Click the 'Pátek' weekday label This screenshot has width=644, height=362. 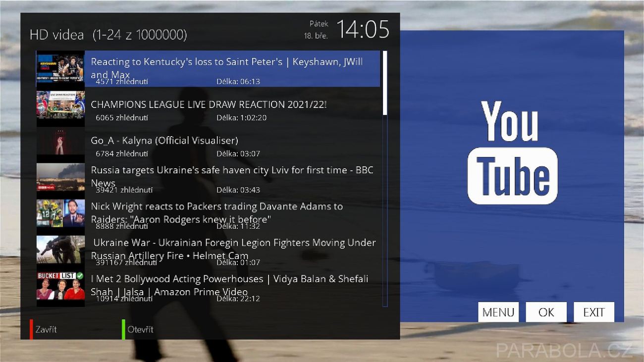[x=319, y=24]
